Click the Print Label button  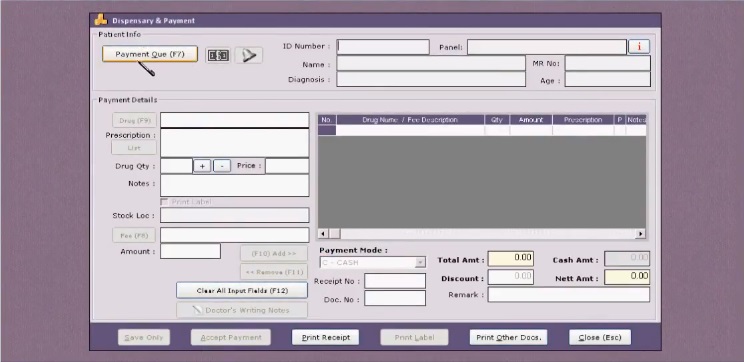pos(414,337)
